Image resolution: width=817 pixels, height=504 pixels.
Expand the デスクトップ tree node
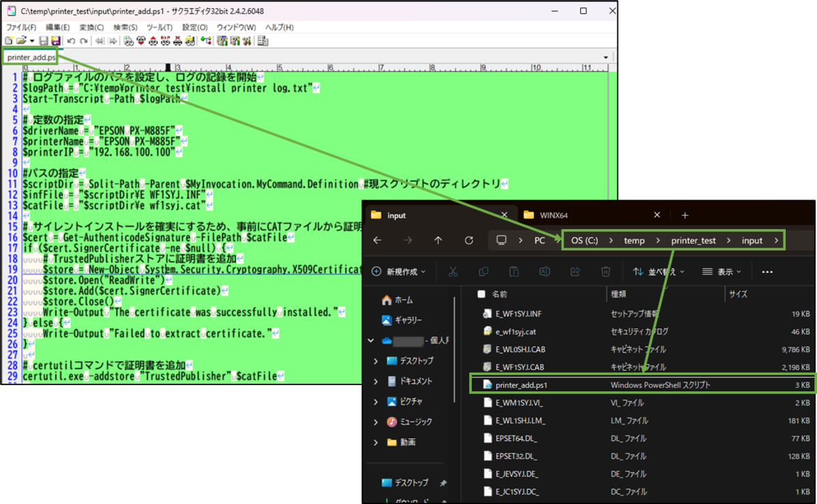[x=376, y=360]
